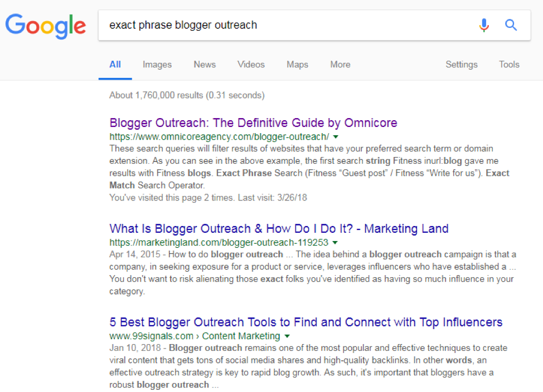Open the omnicoreagency.com URL dropdown arrow

tap(336, 137)
